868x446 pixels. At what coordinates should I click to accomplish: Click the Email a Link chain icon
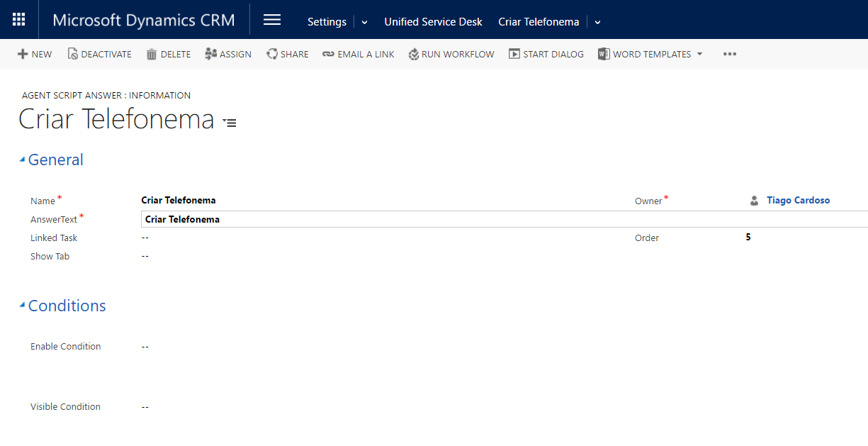328,54
